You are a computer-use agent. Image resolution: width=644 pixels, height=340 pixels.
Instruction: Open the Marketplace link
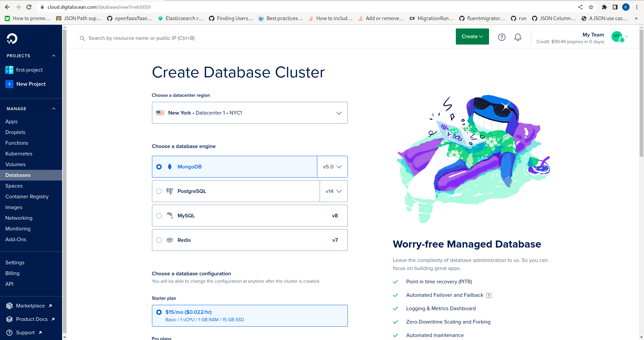pyautogui.click(x=30, y=306)
